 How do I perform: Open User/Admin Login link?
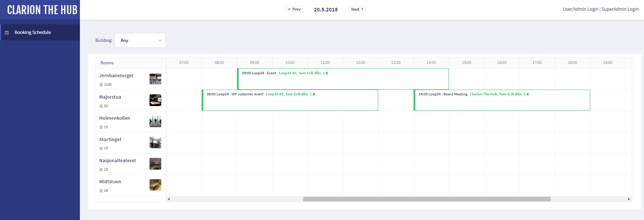580,9
